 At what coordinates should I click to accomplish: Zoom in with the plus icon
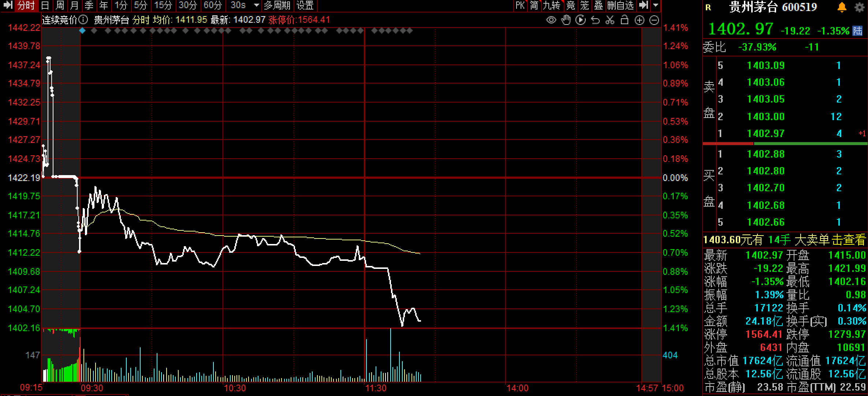point(639,21)
